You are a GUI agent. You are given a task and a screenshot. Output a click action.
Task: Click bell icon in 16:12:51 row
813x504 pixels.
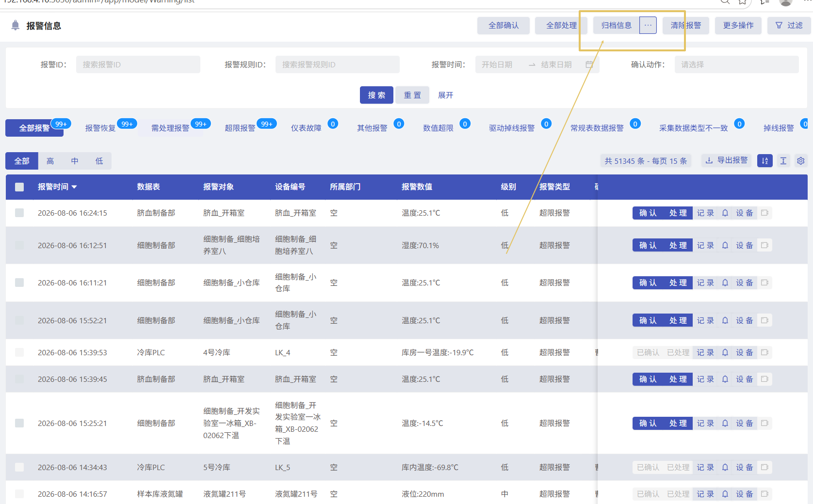tap(725, 245)
